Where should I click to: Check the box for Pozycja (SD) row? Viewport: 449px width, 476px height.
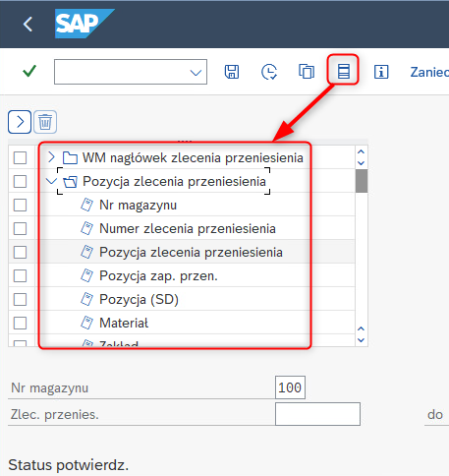click(x=20, y=299)
